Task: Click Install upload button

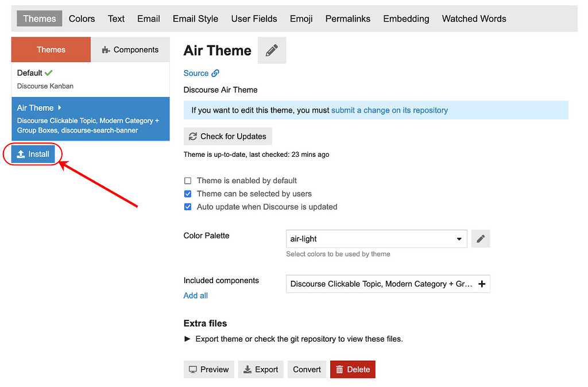Action: coord(33,154)
